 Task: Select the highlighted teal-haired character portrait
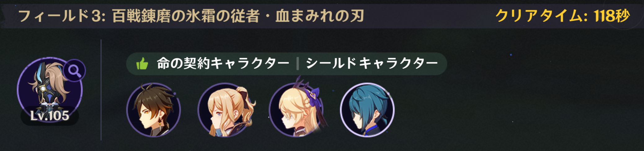(367, 109)
